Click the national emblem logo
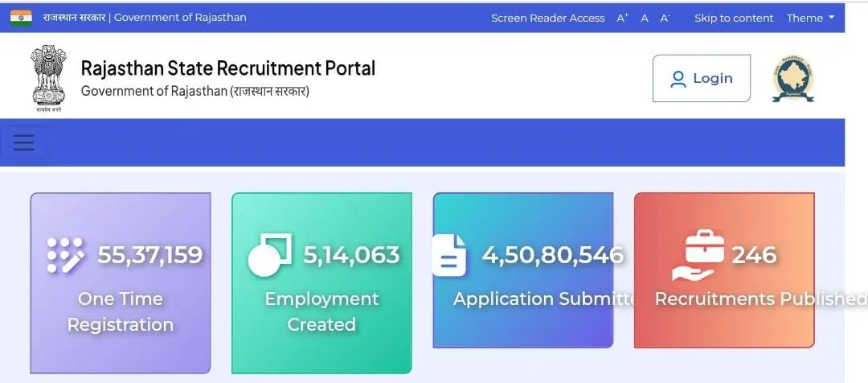Viewport: 868px width, 383px height. point(49,78)
